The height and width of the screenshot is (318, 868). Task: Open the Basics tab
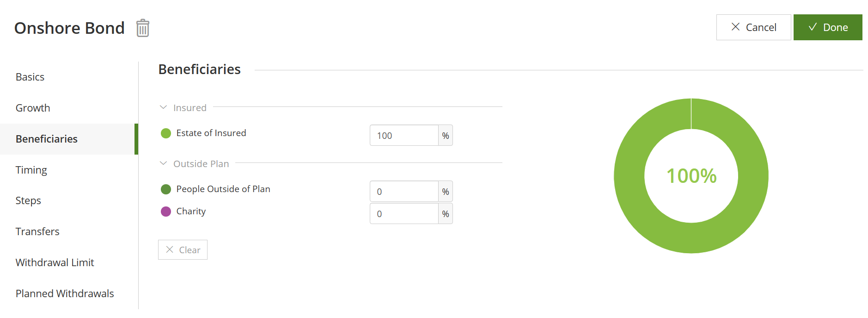pyautogui.click(x=30, y=77)
